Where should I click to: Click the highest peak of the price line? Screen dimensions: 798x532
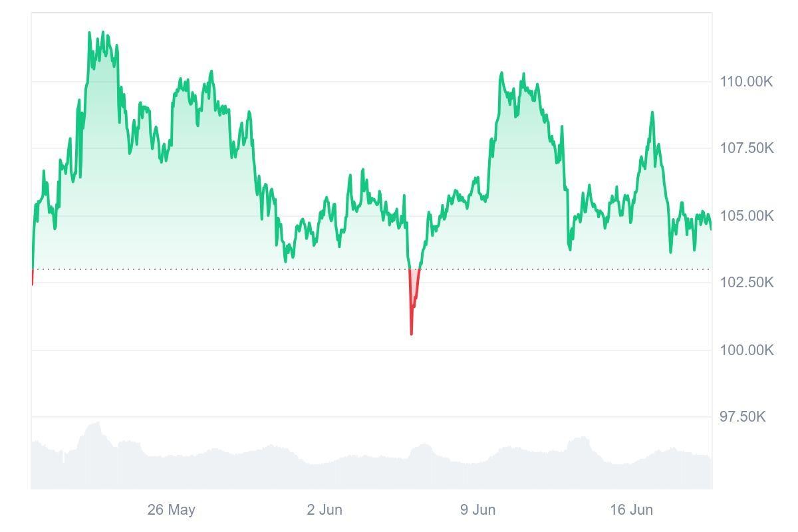click(102, 33)
